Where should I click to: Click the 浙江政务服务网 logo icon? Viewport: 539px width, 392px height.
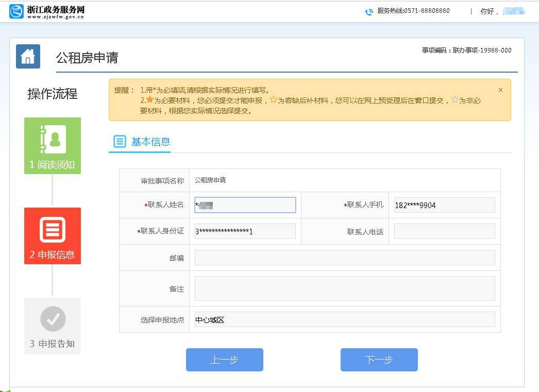coord(16,11)
